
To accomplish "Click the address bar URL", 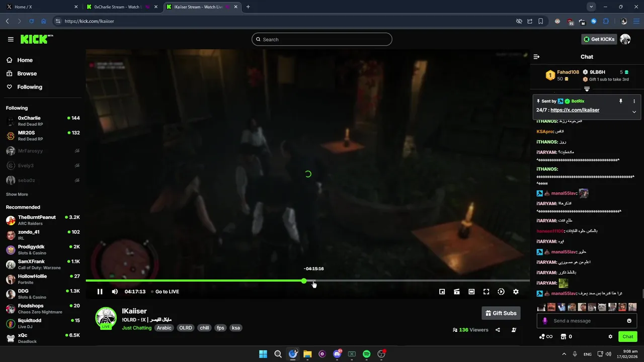I will [90, 21].
